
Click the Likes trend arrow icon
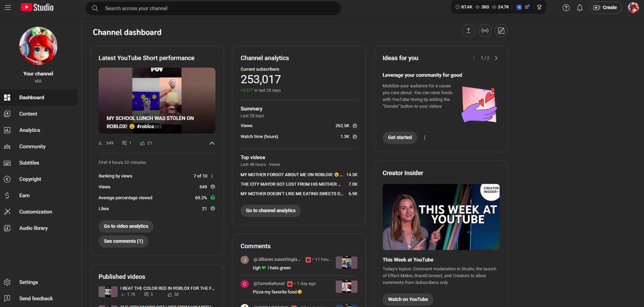pyautogui.click(x=213, y=209)
